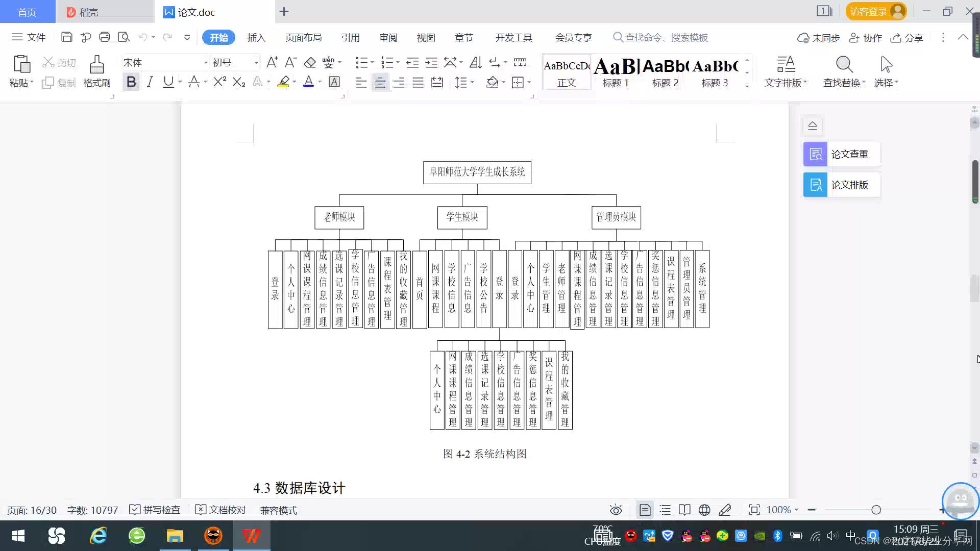Image resolution: width=980 pixels, height=551 pixels.
Task: Click the Clear formatting eraser icon
Action: [310, 63]
